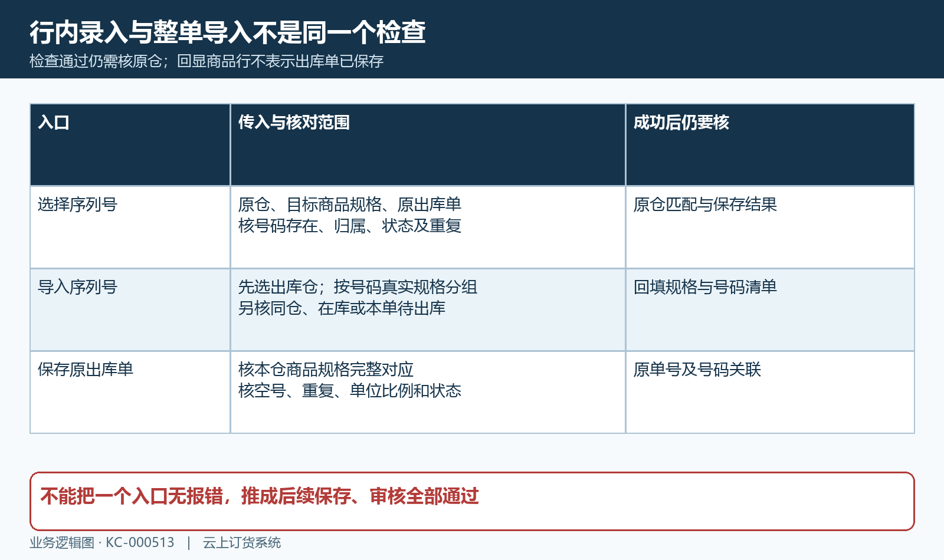Click the footer text 业务逻辑图 · KC-000513
This screenshot has width=944, height=560.
click(x=102, y=542)
